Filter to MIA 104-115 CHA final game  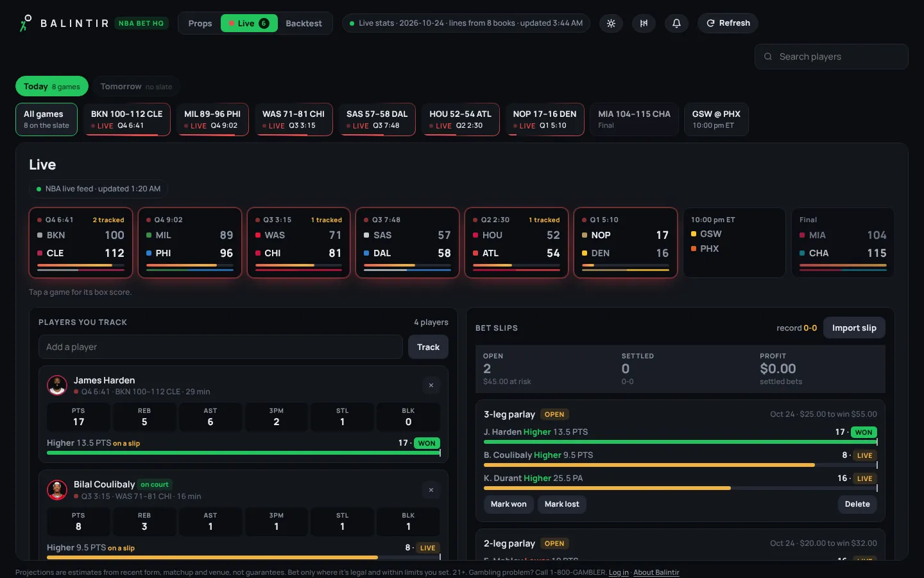634,119
